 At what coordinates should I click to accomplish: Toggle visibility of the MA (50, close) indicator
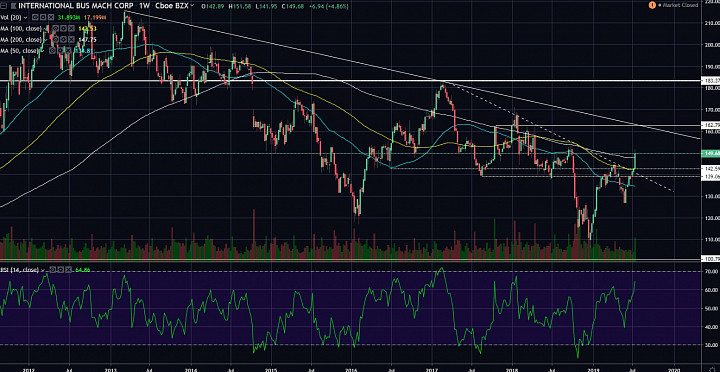point(52,51)
